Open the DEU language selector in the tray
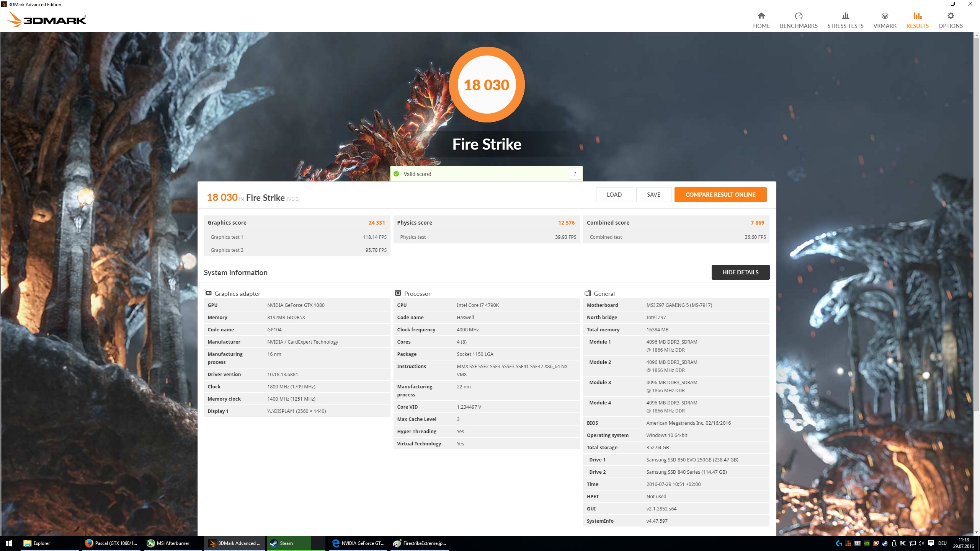This screenshot has width=980, height=551. click(x=942, y=543)
